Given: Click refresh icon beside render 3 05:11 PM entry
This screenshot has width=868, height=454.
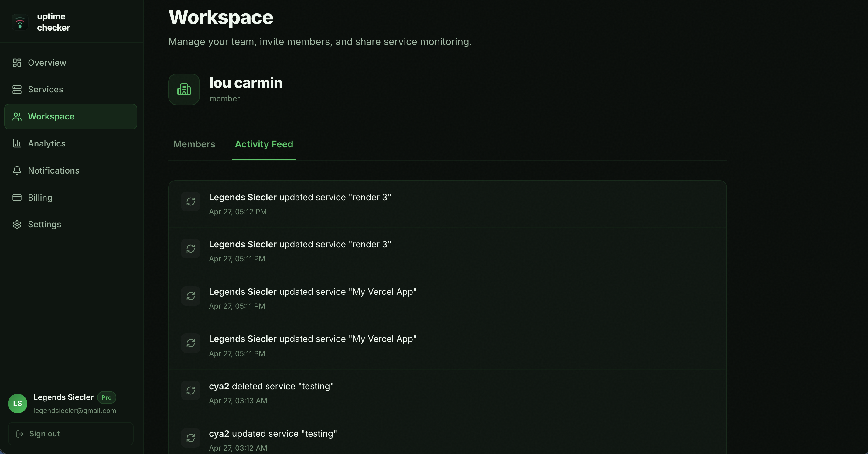Looking at the screenshot, I should tap(191, 249).
